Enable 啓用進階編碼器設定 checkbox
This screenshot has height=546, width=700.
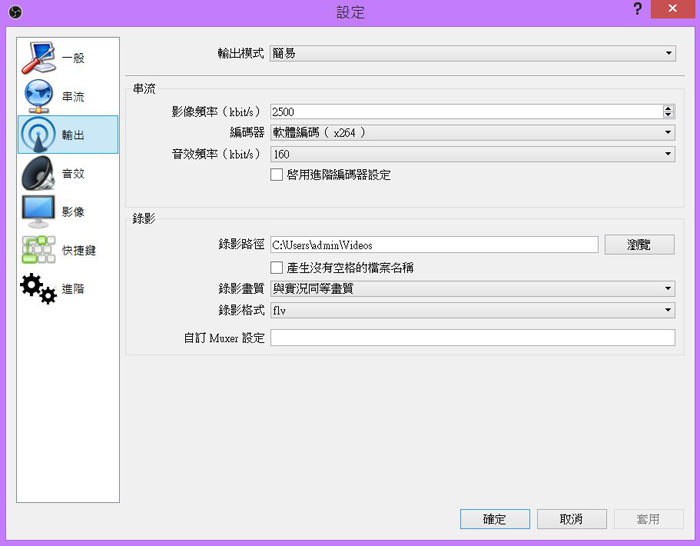pyautogui.click(x=276, y=175)
